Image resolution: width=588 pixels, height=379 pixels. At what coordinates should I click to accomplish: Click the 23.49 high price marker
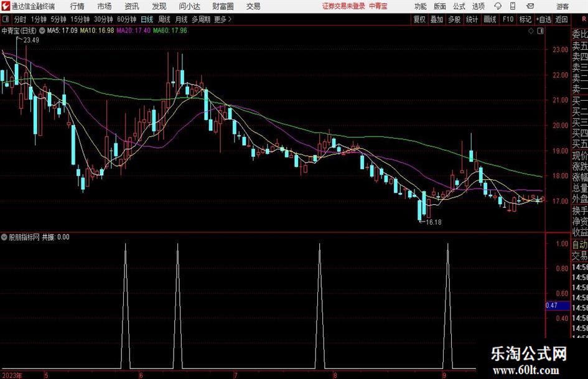pyautogui.click(x=31, y=40)
